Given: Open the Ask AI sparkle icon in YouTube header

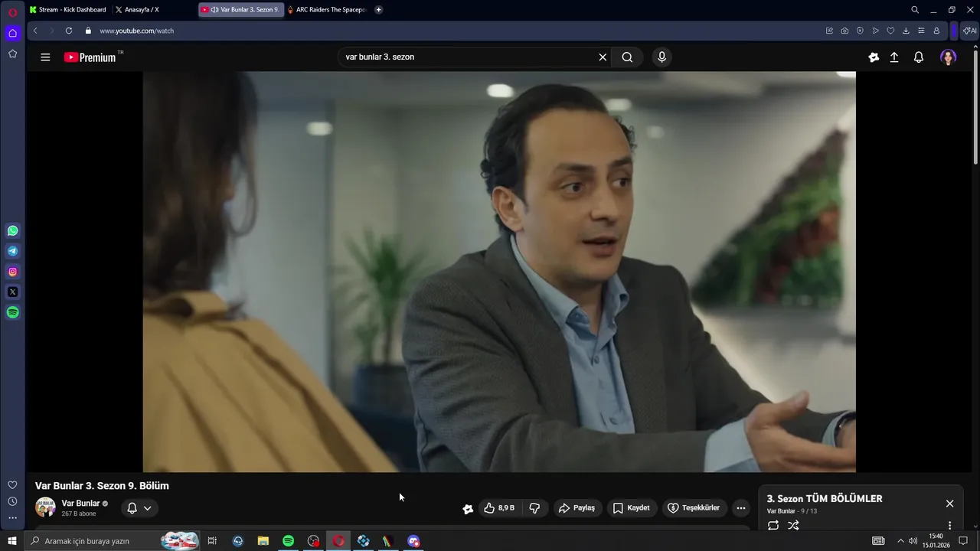Looking at the screenshot, I should pyautogui.click(x=874, y=57).
